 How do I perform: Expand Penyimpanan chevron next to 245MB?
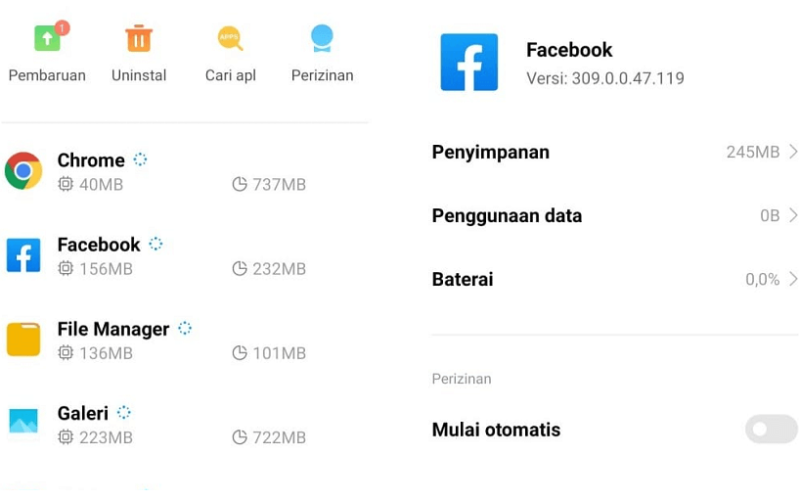793,152
